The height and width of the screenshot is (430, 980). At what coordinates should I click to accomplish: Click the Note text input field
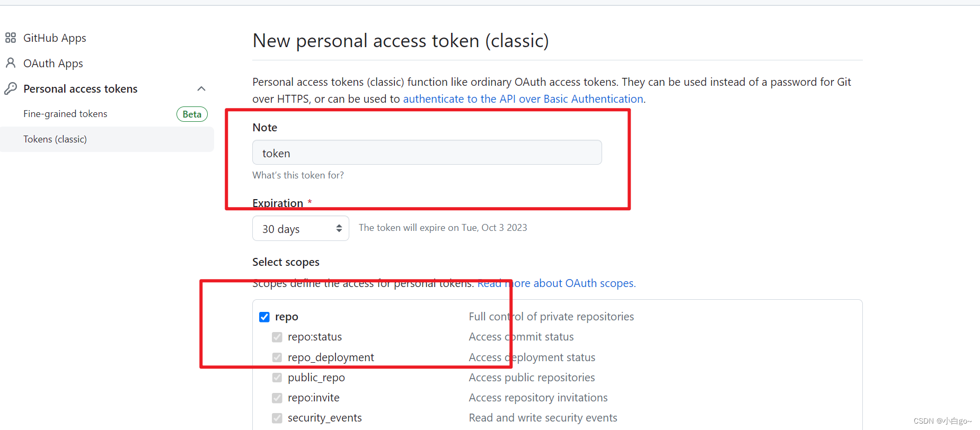[427, 153]
